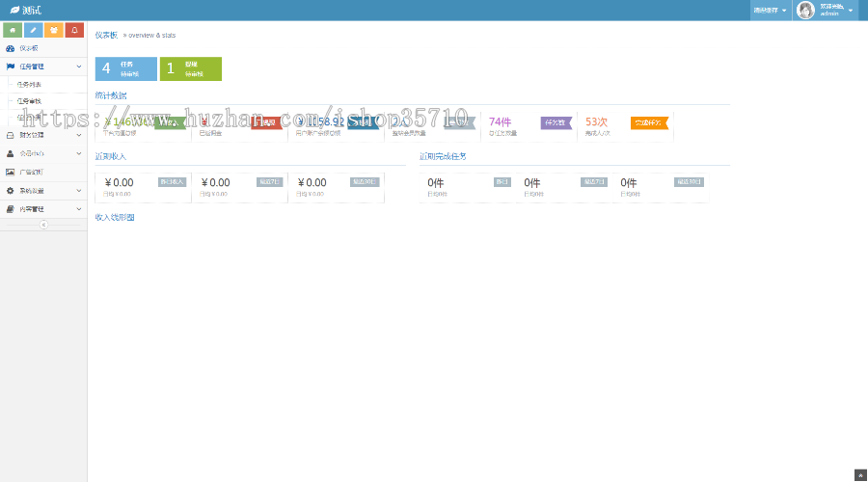Click the picture icon in the sidebar
The height and width of the screenshot is (482, 868).
(10, 173)
